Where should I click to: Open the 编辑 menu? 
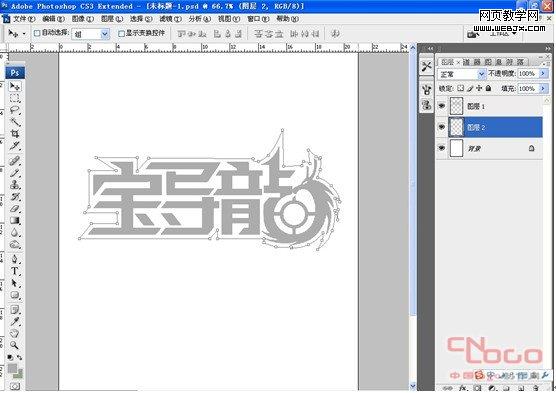(53, 19)
